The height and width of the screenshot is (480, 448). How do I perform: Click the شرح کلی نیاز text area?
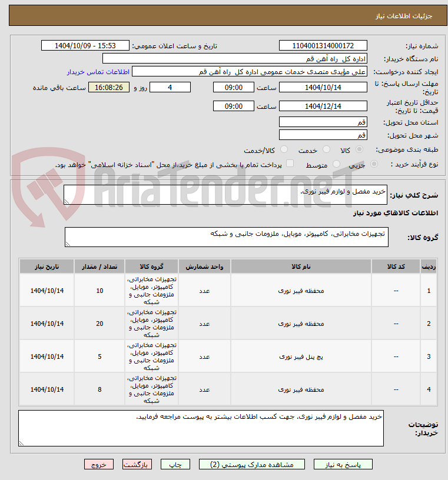pyautogui.click(x=225, y=195)
